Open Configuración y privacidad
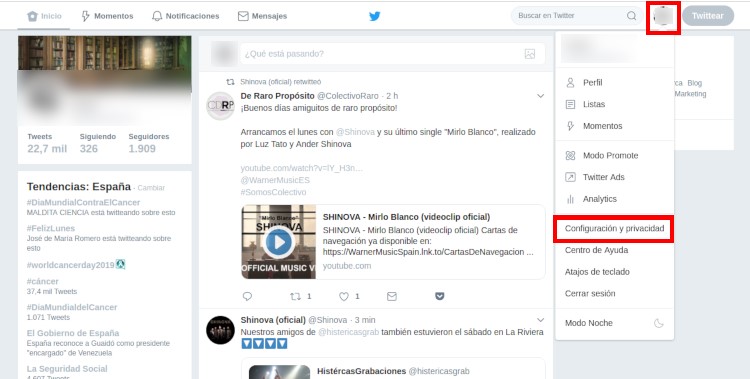Viewport: 750px width, 379px height. 614,228
